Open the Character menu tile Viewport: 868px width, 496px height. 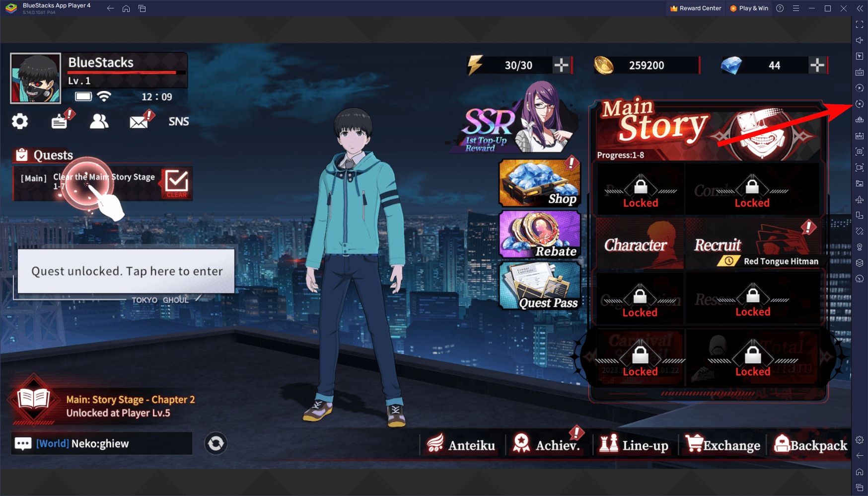pos(640,244)
